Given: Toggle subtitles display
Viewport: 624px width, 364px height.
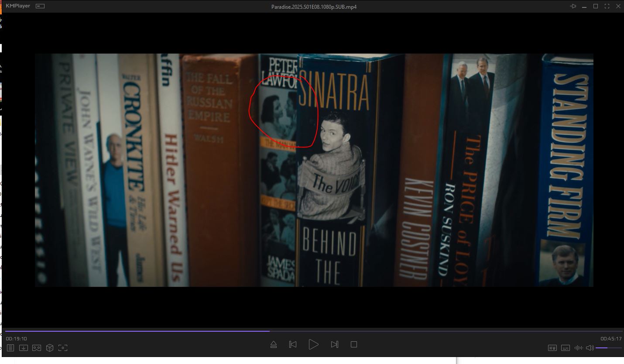Looking at the screenshot, I should 566,348.
